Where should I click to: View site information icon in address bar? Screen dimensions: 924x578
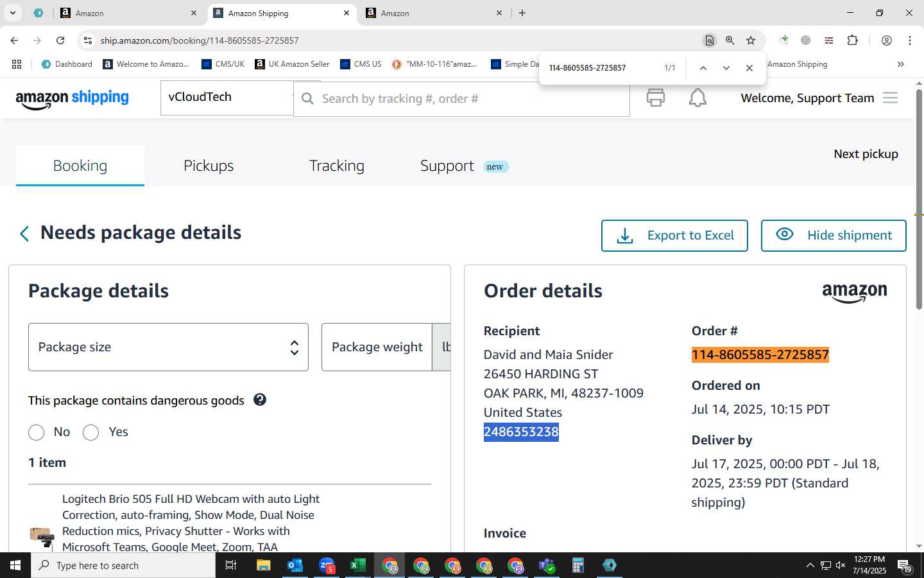(x=88, y=40)
